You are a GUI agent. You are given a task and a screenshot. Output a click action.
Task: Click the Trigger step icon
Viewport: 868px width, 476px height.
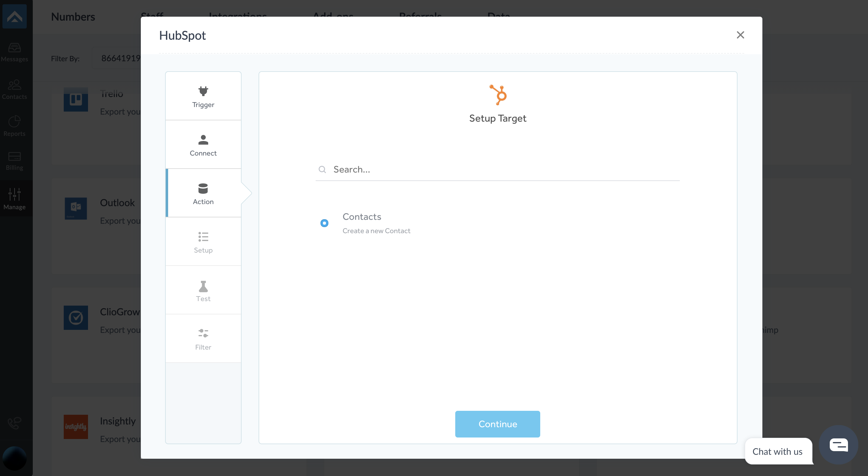(x=203, y=90)
